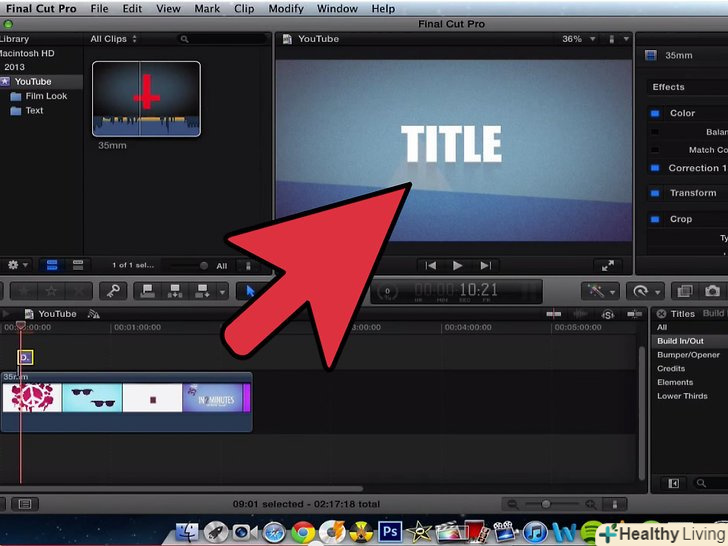728x546 pixels.
Task: Select the 35mm clip in the timeline
Action: coord(126,402)
